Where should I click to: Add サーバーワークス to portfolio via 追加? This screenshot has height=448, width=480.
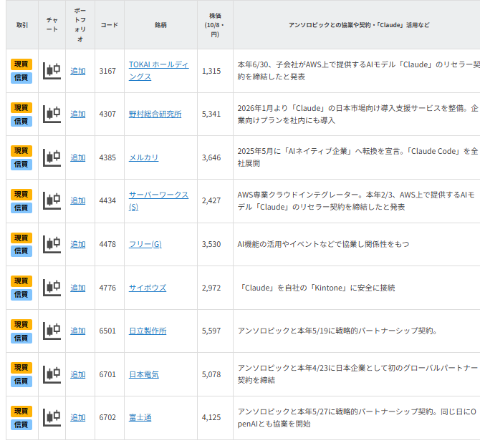coord(78,200)
